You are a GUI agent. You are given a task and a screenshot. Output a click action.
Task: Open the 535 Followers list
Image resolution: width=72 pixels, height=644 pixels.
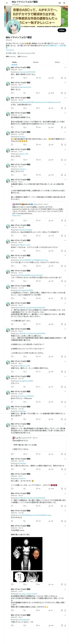pos(22,56)
